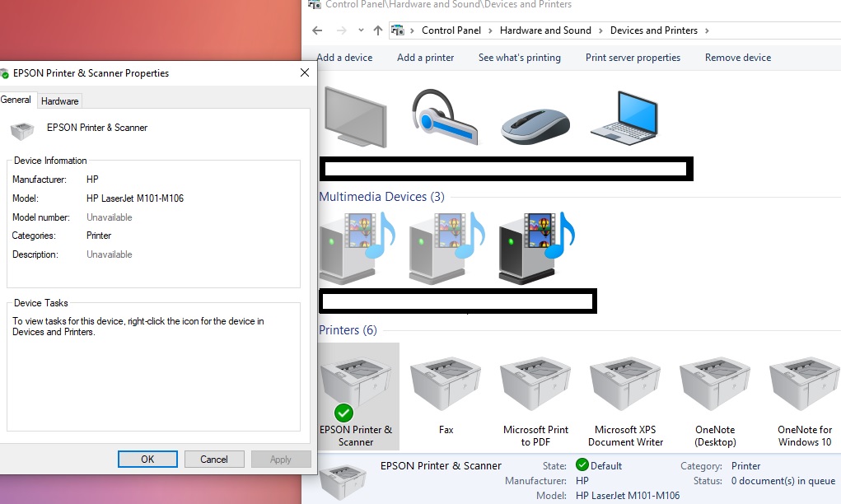Click the Devices and Printers breadcrumb
Screen dimensions: 841x504
(x=654, y=30)
